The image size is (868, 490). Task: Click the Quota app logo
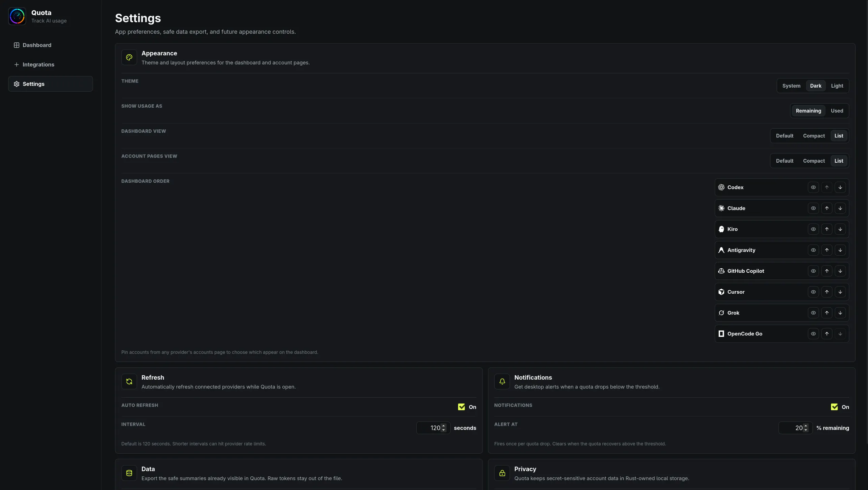pos(17,16)
